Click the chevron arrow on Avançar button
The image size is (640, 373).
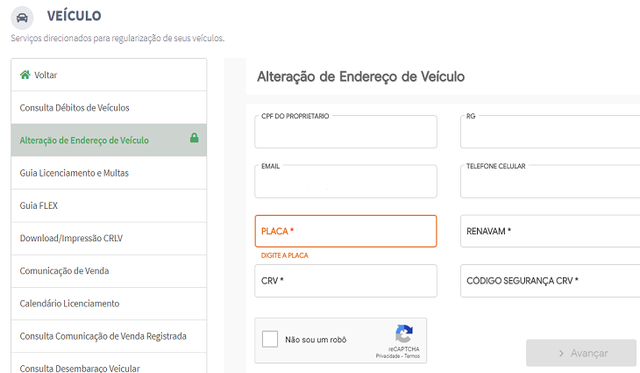561,353
